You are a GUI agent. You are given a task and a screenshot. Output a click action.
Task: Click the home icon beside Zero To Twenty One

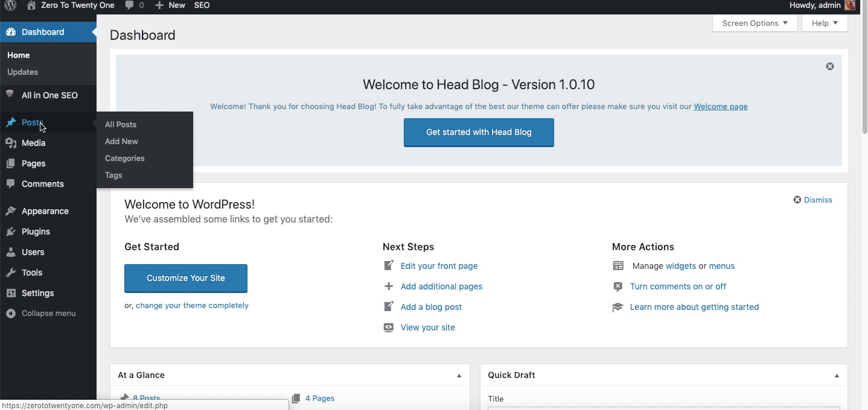31,5
